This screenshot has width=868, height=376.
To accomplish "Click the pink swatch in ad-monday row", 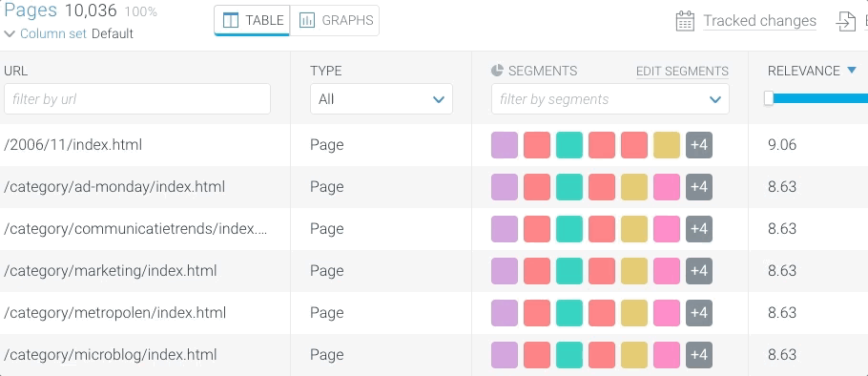I will click(667, 187).
